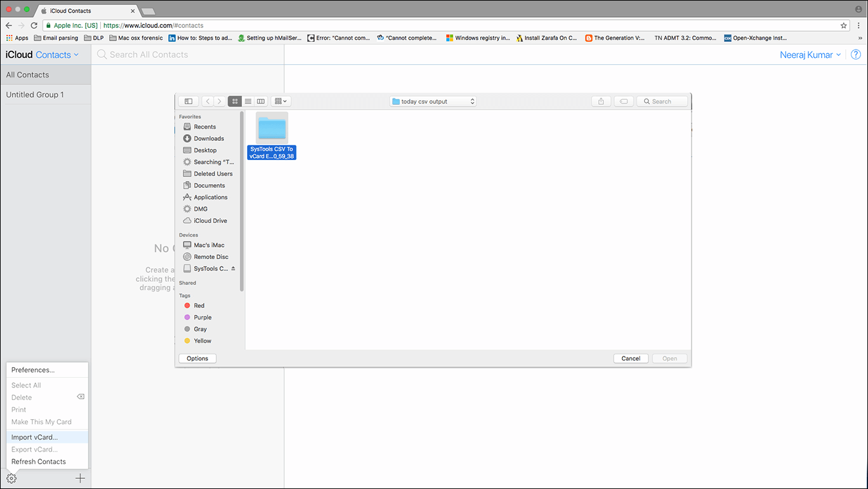The height and width of the screenshot is (489, 868).
Task: Click Cancel in the file dialog
Action: (x=631, y=358)
